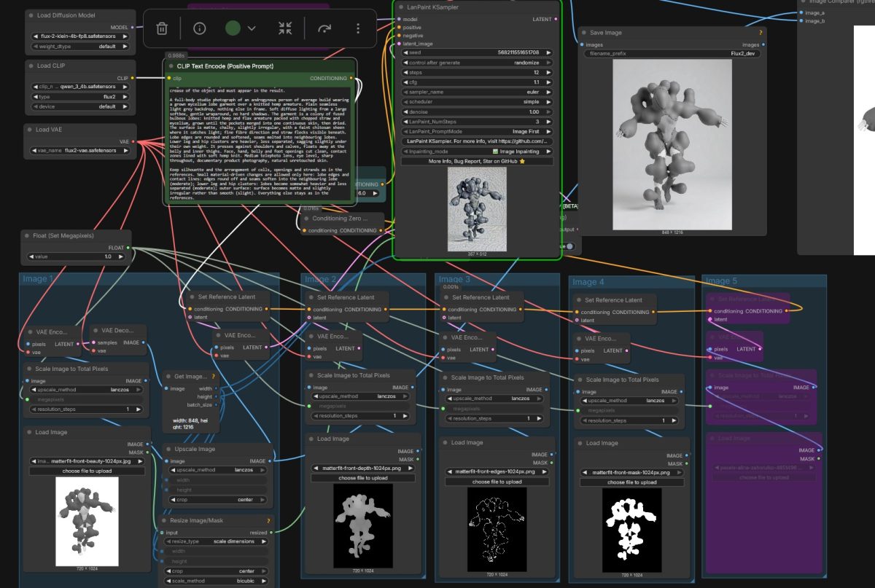Viewport: 875px width, 588px height.
Task: Toggle collapse dot of Load VAE node
Action: click(31, 130)
